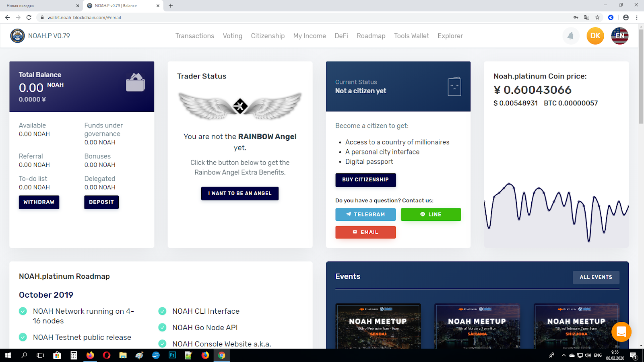Click the NOAH.P V0.79 title text
Image resolution: width=644 pixels, height=362 pixels.
(49, 36)
